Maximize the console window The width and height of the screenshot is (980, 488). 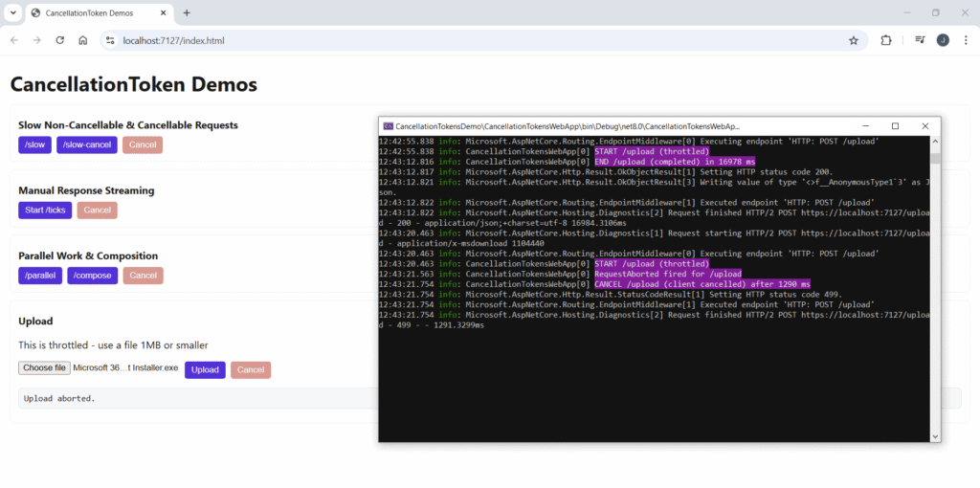pos(895,126)
